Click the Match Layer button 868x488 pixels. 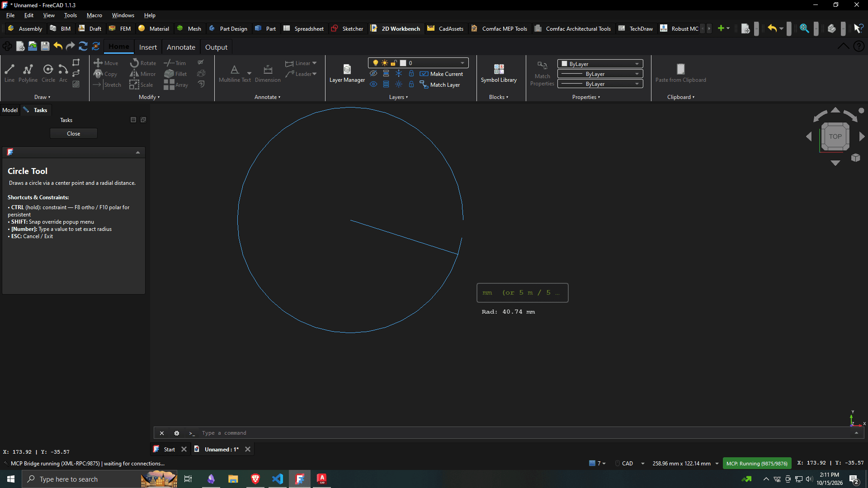(x=440, y=84)
